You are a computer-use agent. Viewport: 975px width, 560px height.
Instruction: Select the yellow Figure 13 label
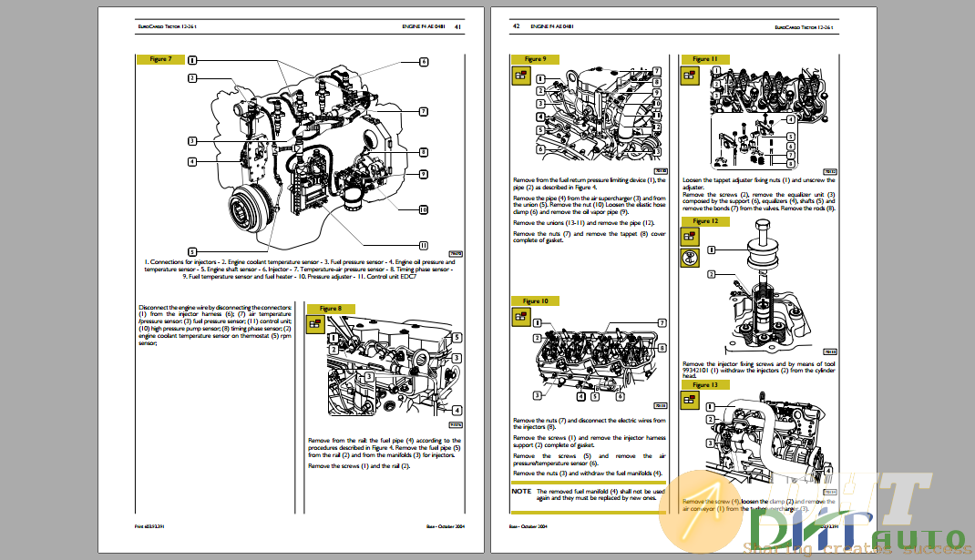705,385
